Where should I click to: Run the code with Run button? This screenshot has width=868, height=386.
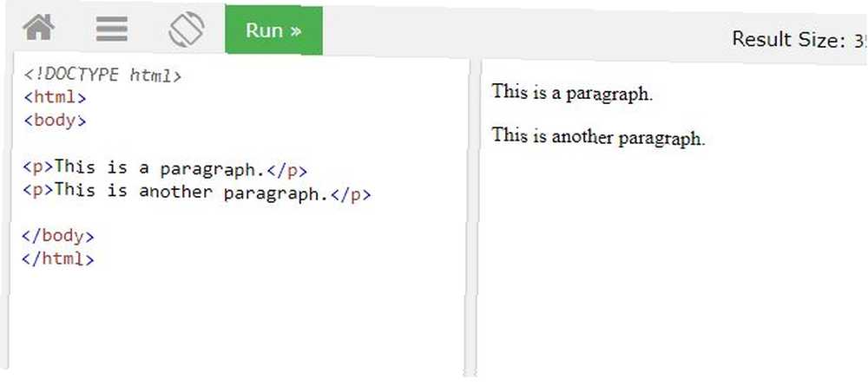(x=273, y=29)
